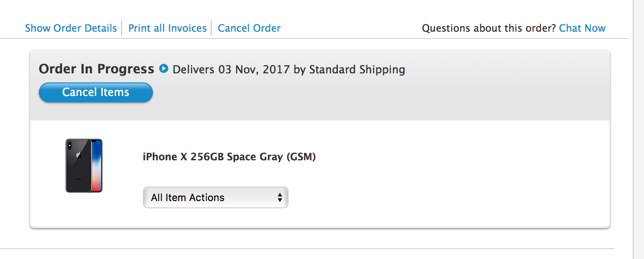Click the Cancel Order link
The image size is (644, 259).
[249, 28]
